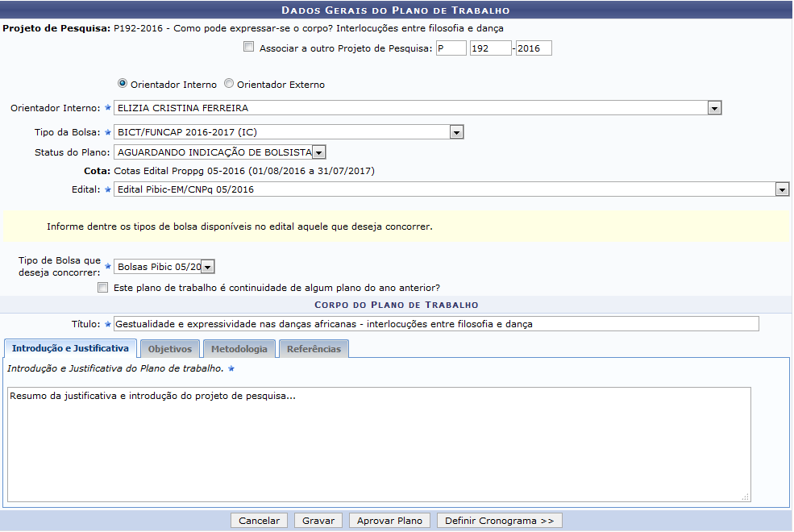The image size is (794, 532).
Task: Switch to the Metodologia tab
Action: pyautogui.click(x=239, y=349)
